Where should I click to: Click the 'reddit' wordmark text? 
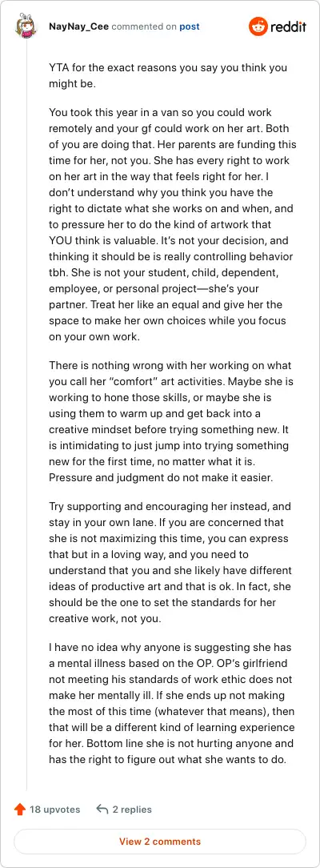(288, 26)
